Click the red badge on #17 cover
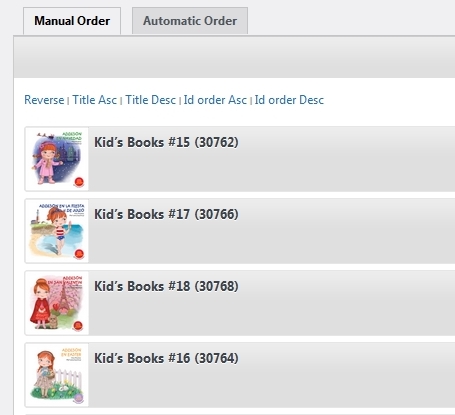Viewport: 455px width, 415px height. coord(79,254)
